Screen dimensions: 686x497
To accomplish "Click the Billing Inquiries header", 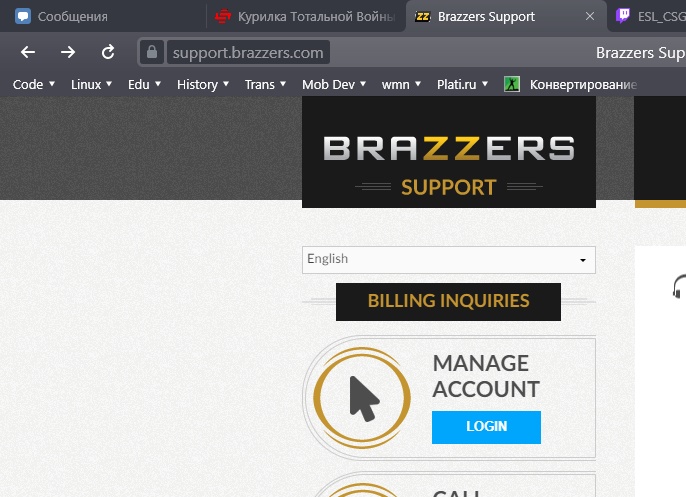I will [448, 301].
